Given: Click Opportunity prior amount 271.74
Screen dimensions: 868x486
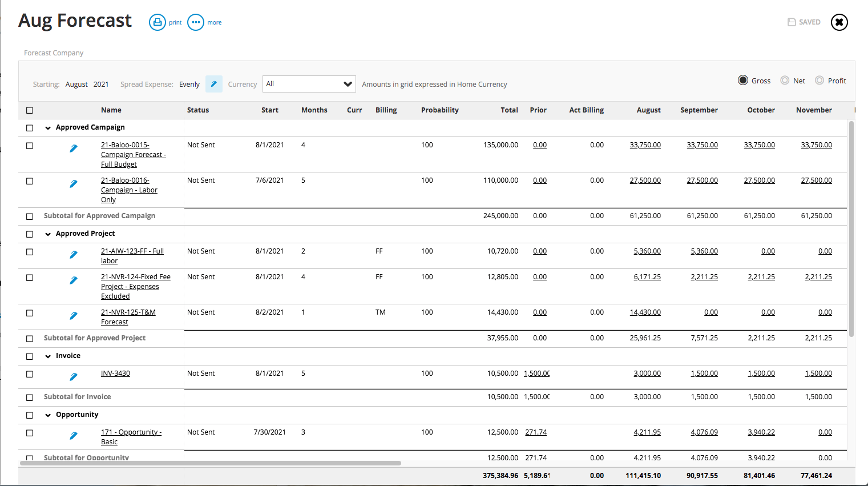Looking at the screenshot, I should [x=536, y=432].
